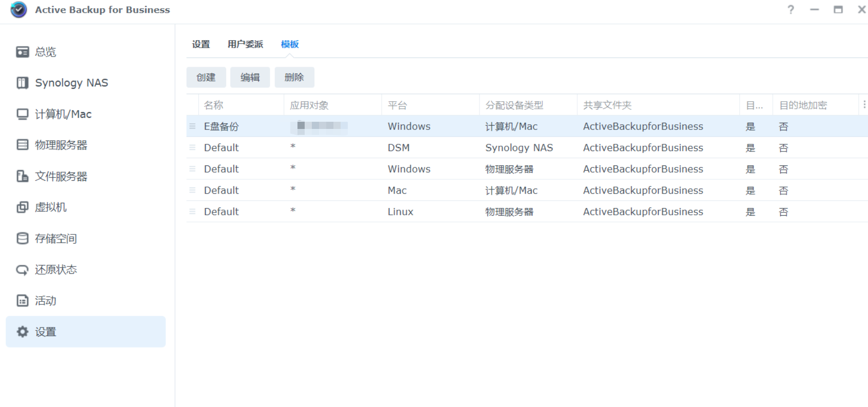Click the 设置 gear icon in sidebar
868x407 pixels.
click(x=23, y=332)
